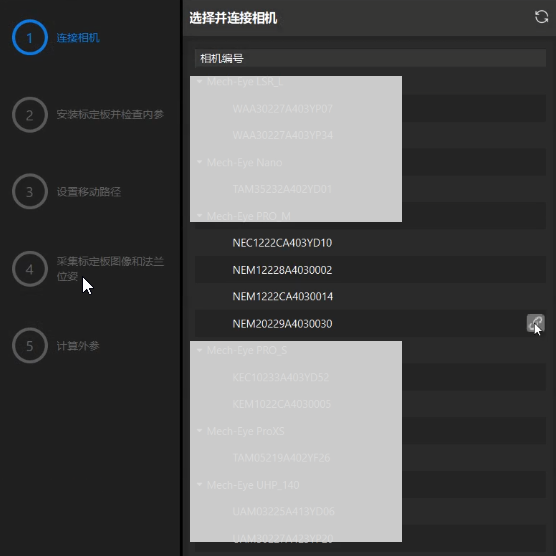Select camera WAA30227A403YP34
The height and width of the screenshot is (556, 556).
[370, 135]
